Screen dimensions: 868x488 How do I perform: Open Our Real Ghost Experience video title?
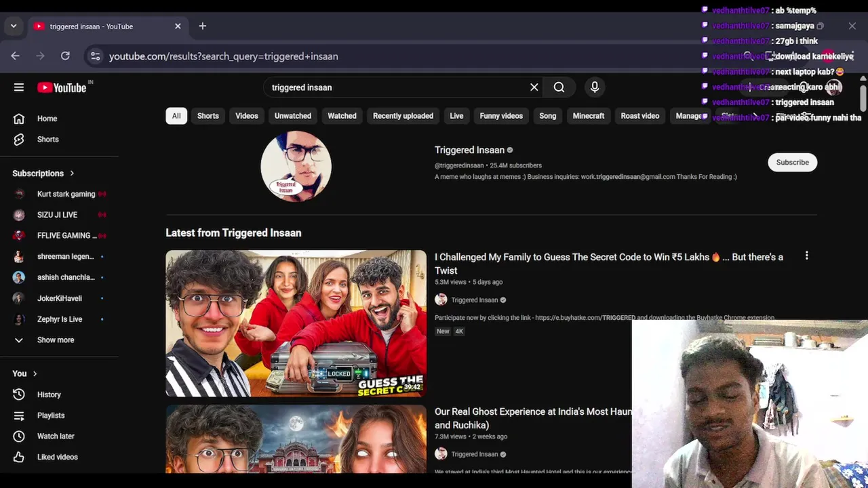533,418
